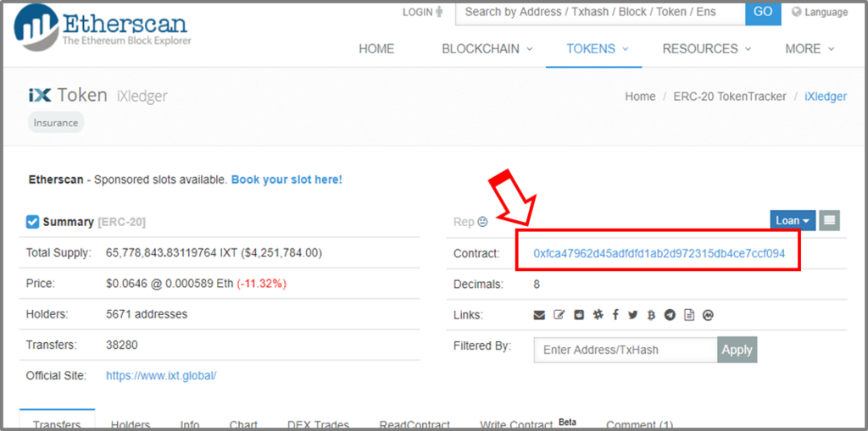
Task: Click the Insurance tag label
Action: 56,123
